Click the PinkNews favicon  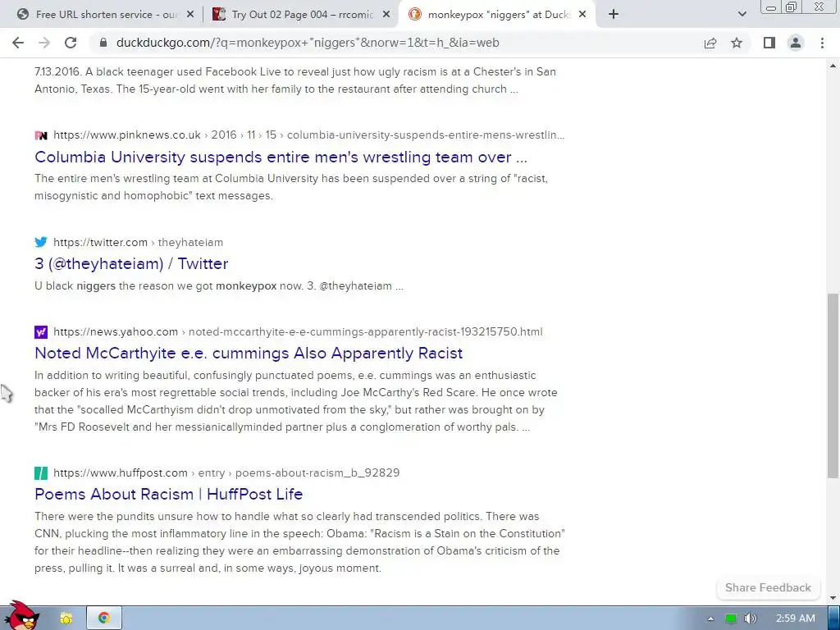point(41,135)
